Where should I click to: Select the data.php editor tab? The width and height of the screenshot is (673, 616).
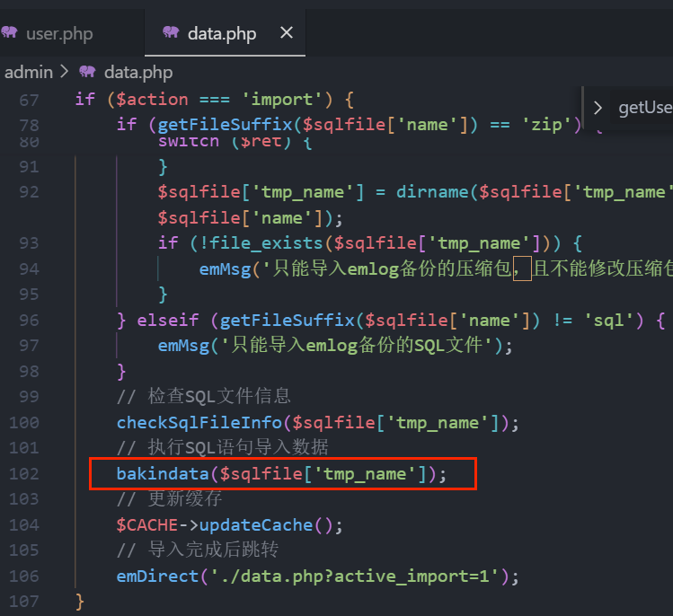click(x=221, y=34)
